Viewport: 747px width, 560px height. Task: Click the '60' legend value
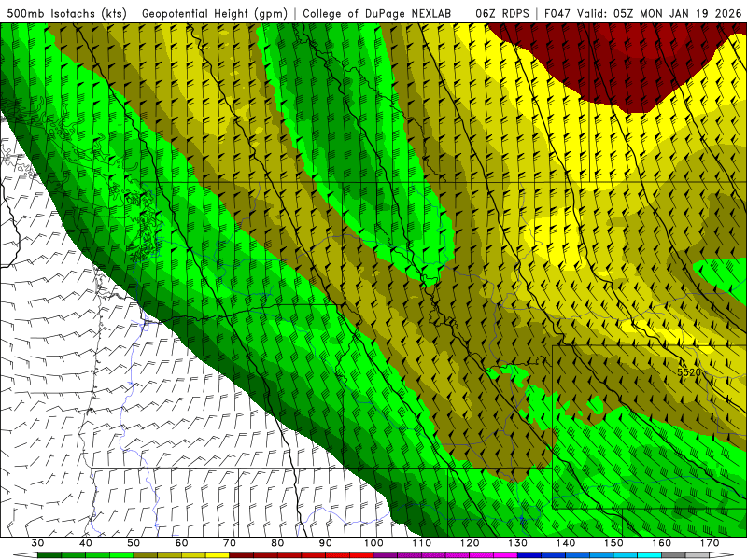pyautogui.click(x=181, y=543)
